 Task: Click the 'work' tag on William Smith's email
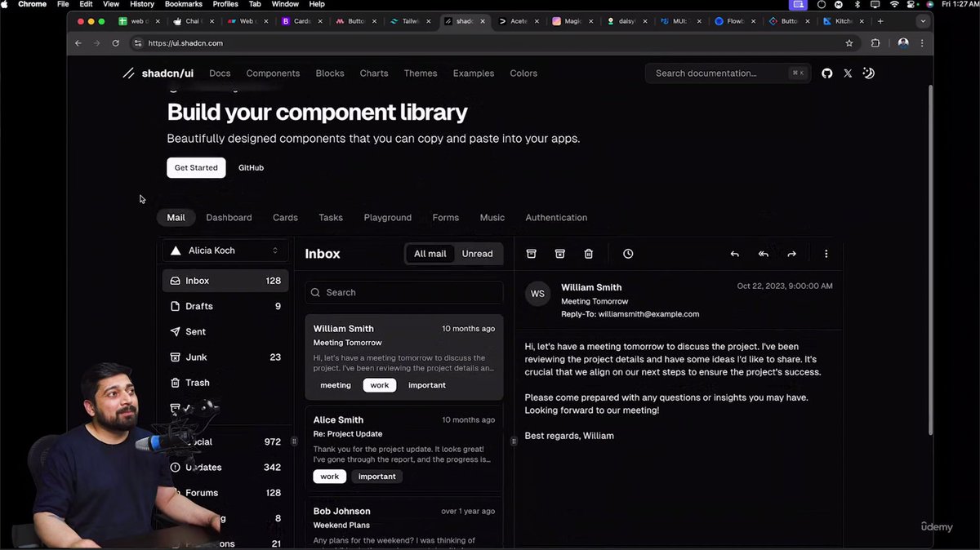tap(380, 385)
